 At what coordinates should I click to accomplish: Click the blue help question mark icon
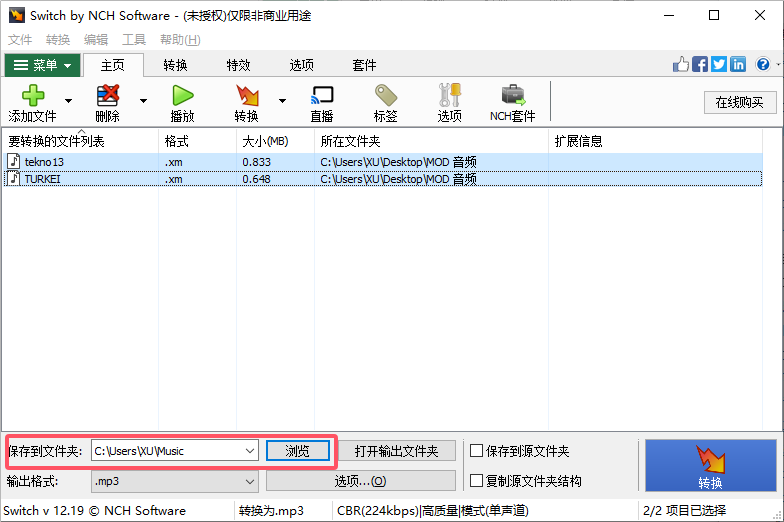pyautogui.click(x=763, y=64)
